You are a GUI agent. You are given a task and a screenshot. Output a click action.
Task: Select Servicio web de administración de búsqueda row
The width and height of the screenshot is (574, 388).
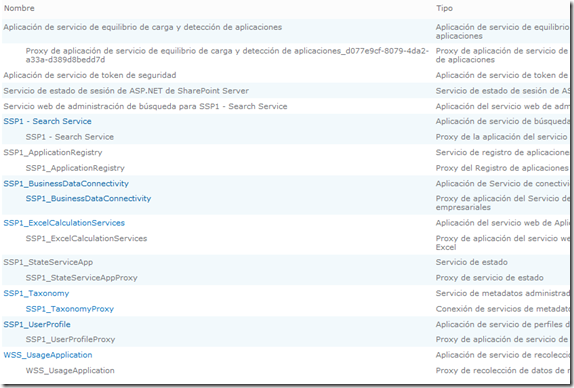point(286,106)
